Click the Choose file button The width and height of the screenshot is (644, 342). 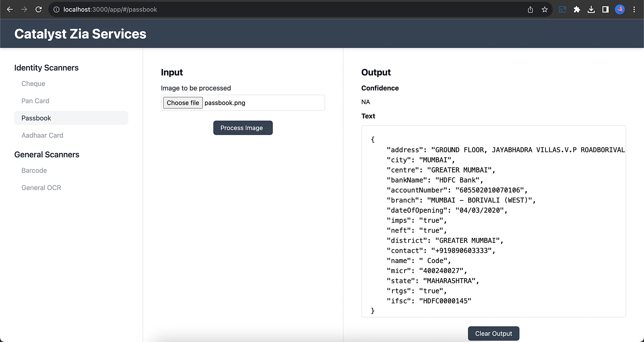pyautogui.click(x=183, y=103)
